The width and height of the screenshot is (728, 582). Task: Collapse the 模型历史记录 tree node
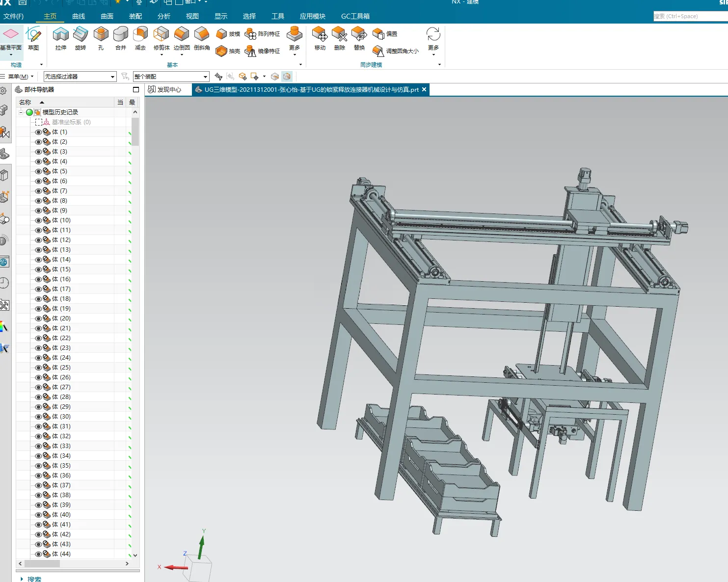click(x=21, y=112)
